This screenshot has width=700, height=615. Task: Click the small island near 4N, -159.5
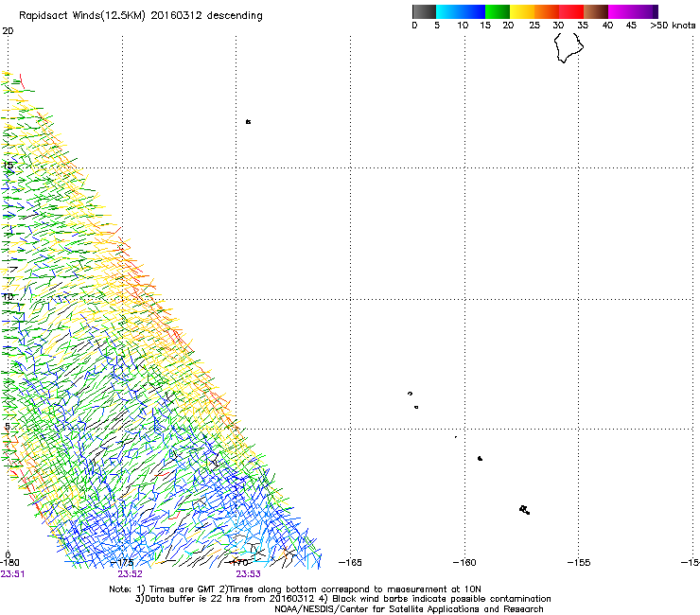480,458
